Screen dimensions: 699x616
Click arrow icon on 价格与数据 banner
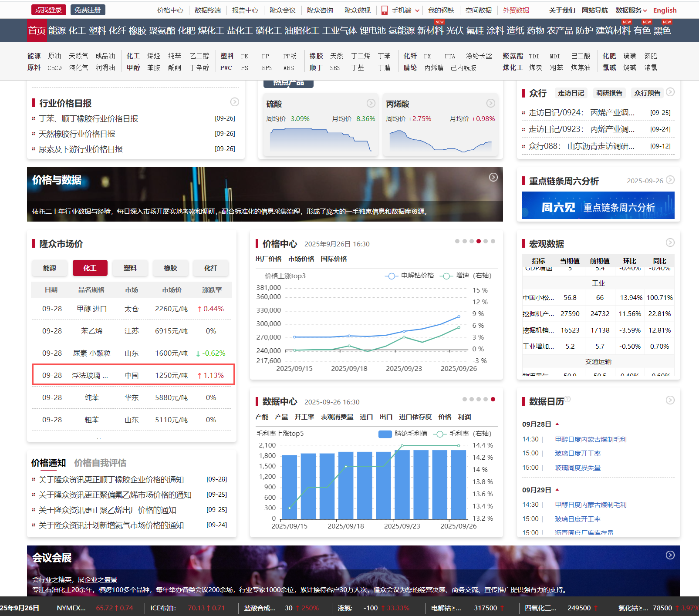click(x=493, y=177)
